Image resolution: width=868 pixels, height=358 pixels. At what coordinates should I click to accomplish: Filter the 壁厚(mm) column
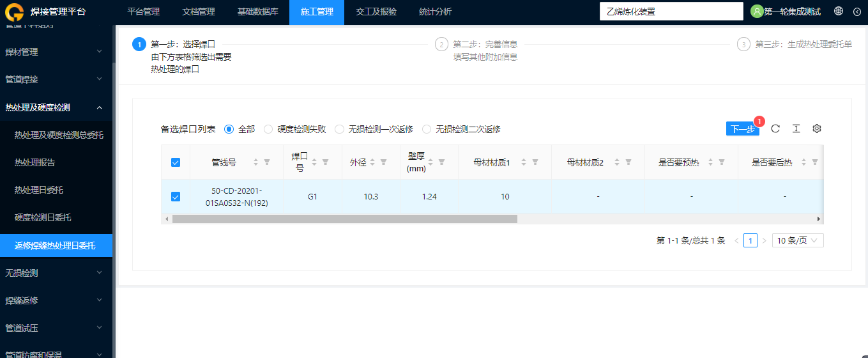tap(441, 162)
